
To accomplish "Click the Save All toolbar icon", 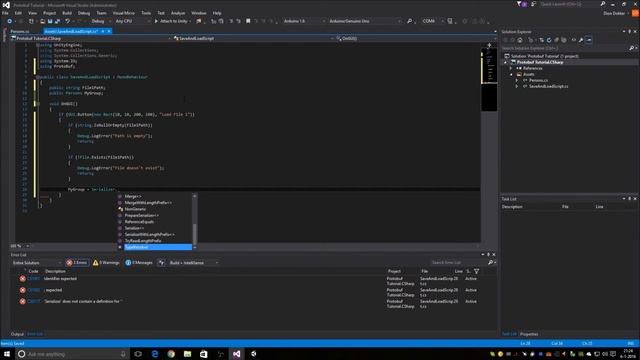I will tap(57, 21).
